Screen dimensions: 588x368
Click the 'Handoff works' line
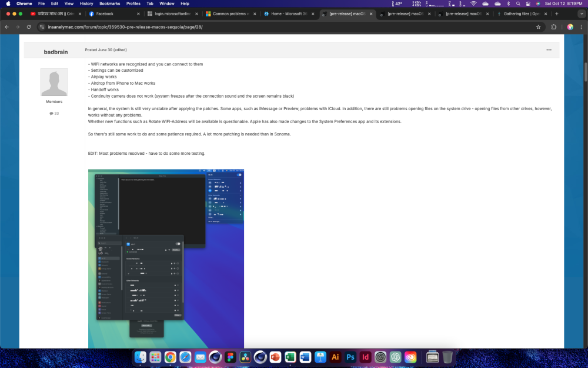pyautogui.click(x=103, y=89)
